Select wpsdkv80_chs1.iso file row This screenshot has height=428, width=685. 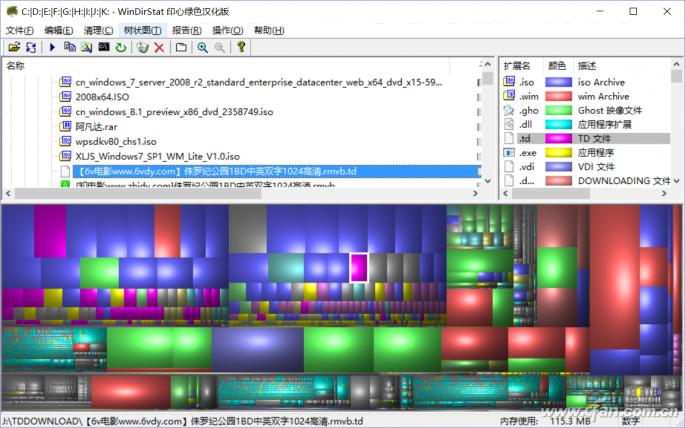tap(116, 141)
